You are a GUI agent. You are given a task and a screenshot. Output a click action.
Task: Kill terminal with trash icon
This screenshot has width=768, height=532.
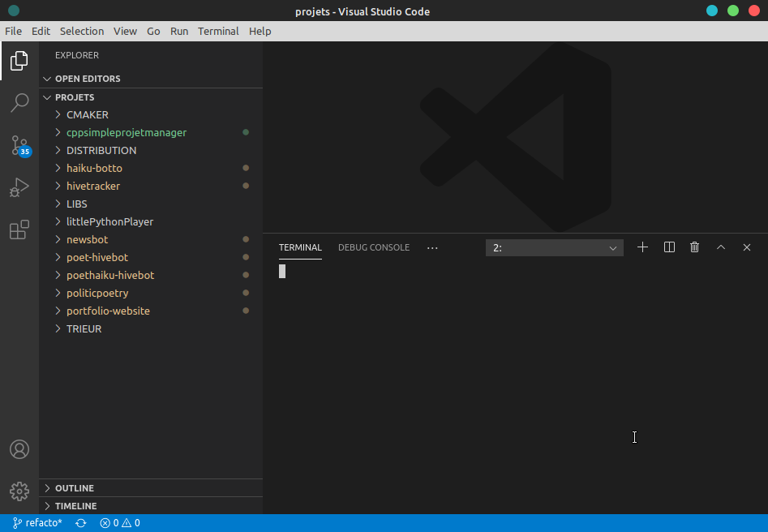[694, 247]
